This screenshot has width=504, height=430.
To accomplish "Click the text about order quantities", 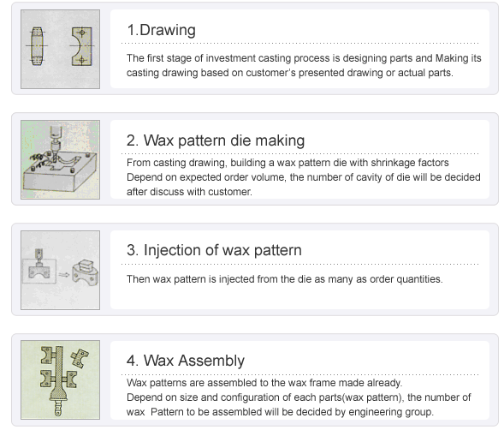I will 284,279.
